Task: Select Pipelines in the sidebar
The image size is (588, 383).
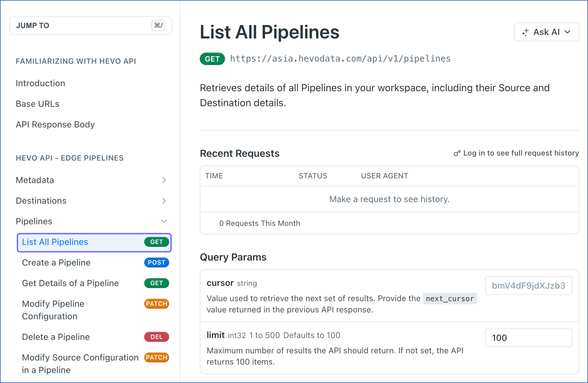Action: click(34, 221)
